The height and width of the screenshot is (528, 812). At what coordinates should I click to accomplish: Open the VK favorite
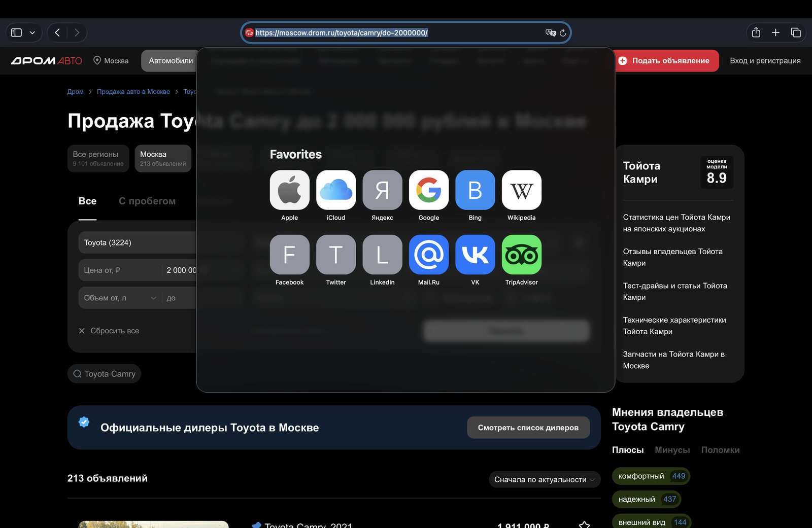pos(475,255)
